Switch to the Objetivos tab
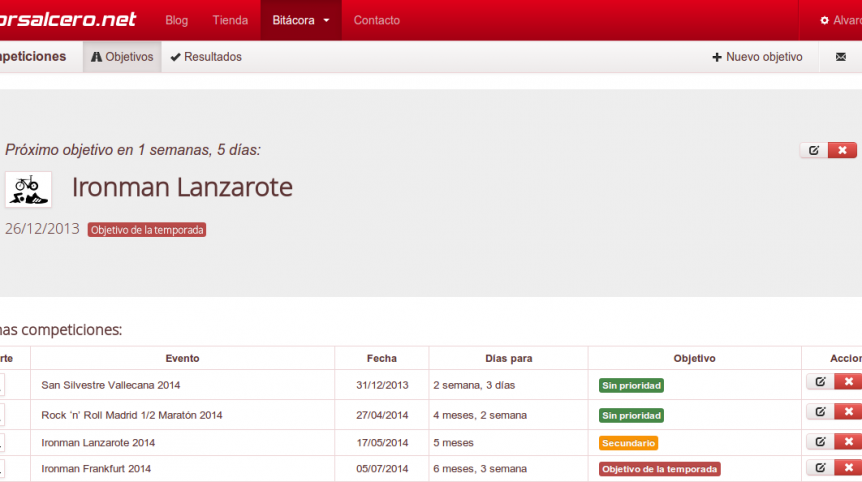862x482 pixels. click(x=122, y=57)
